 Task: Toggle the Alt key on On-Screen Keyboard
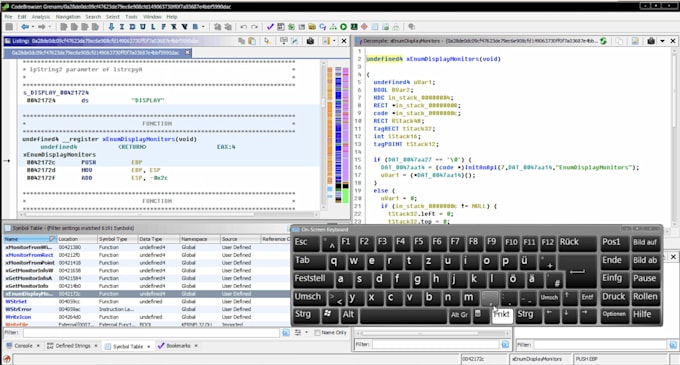[349, 315]
